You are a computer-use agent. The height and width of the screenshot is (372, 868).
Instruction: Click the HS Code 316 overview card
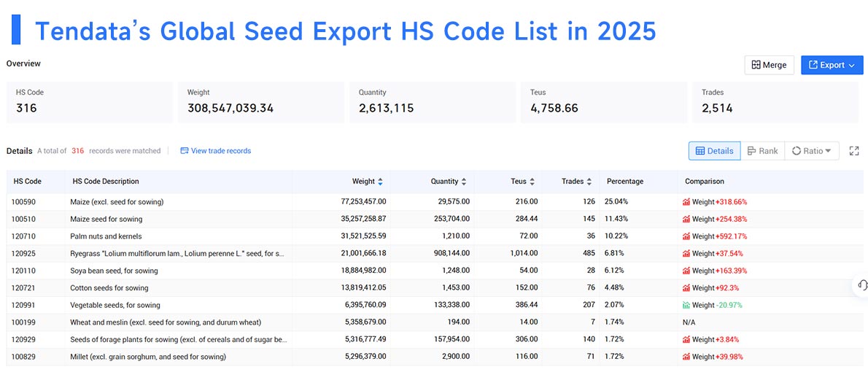(90, 102)
